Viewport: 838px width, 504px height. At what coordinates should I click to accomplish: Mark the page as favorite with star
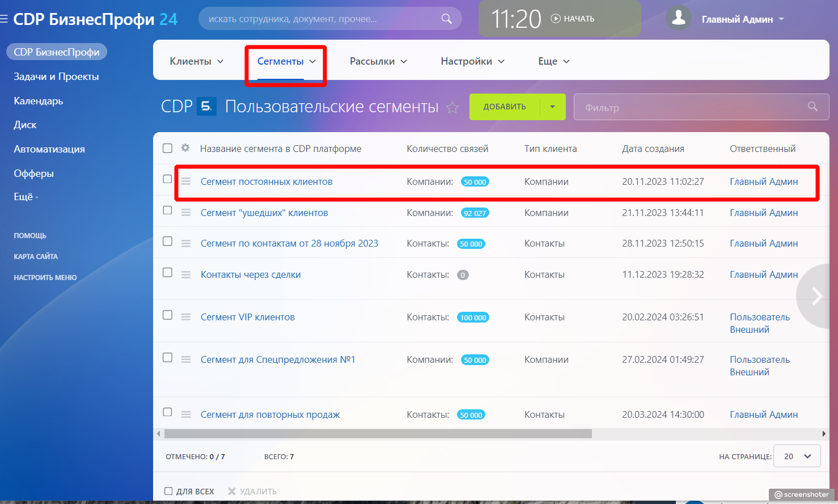coord(452,107)
